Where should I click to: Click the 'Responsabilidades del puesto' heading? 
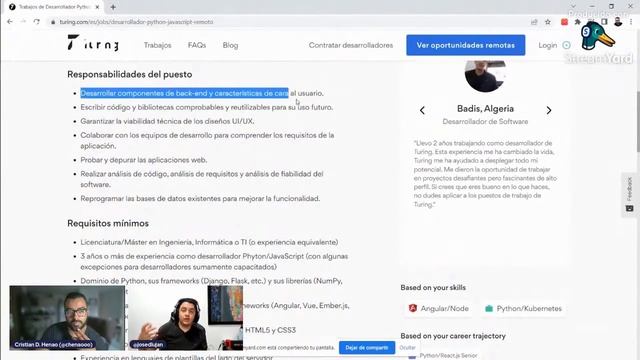[129, 74]
